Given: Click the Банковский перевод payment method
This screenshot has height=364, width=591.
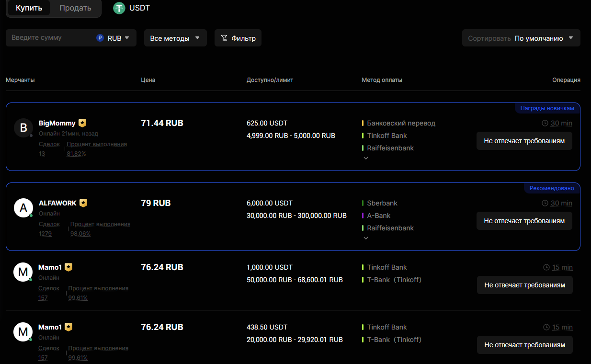Looking at the screenshot, I should 401,123.
